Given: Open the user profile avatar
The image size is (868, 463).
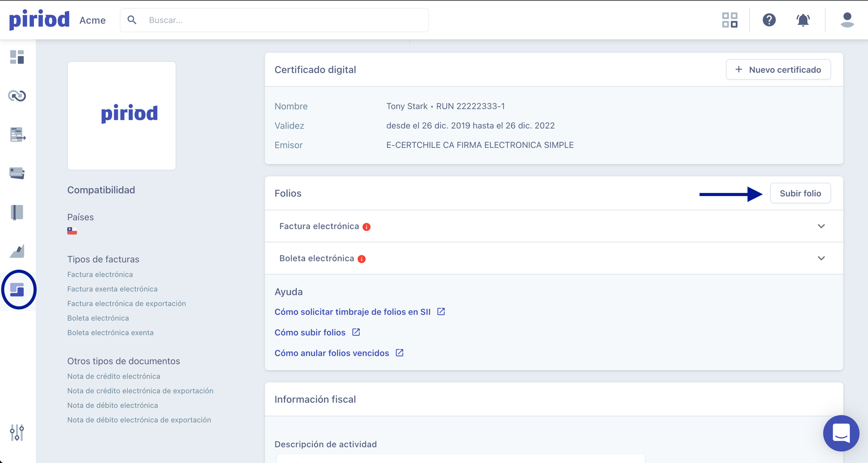Looking at the screenshot, I should (847, 20).
